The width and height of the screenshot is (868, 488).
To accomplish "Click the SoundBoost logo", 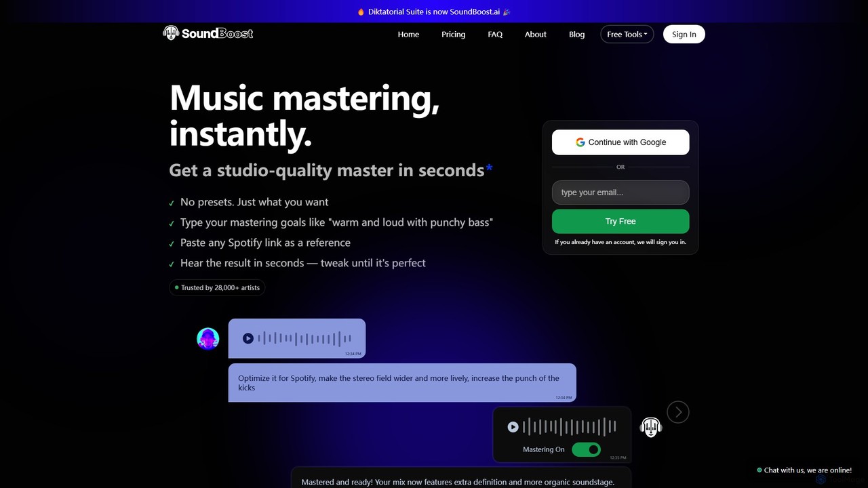I will [x=208, y=33].
